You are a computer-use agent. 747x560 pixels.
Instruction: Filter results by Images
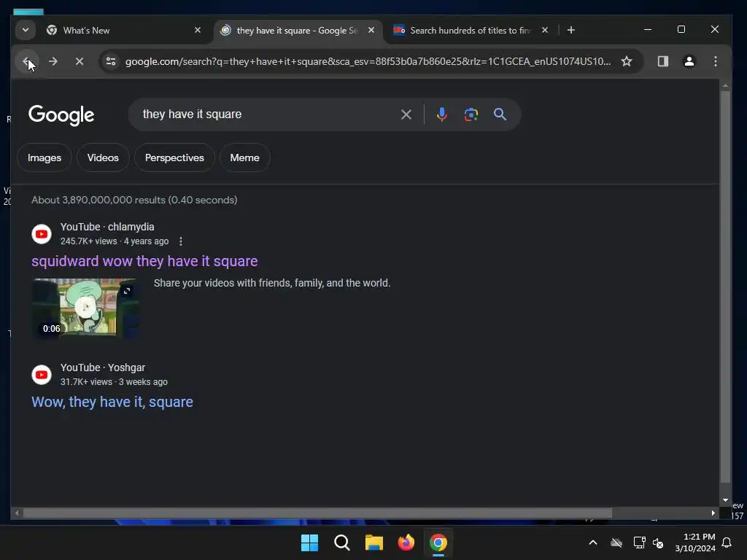click(x=44, y=157)
